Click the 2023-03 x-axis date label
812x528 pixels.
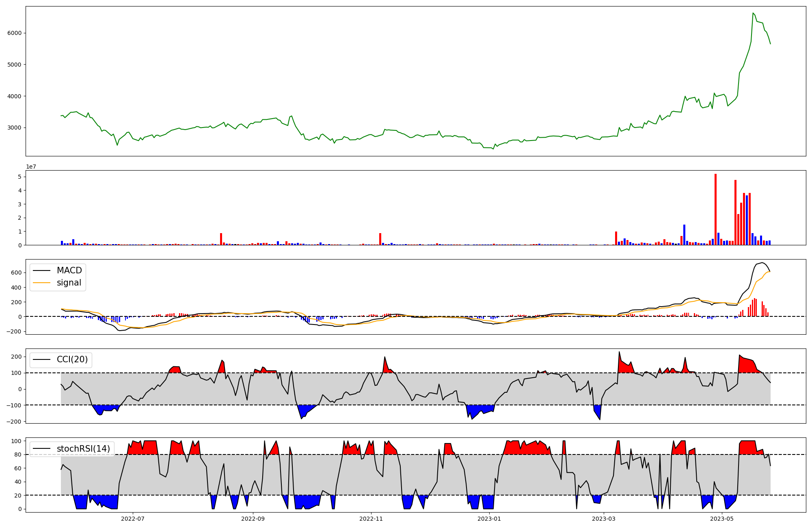click(x=604, y=519)
